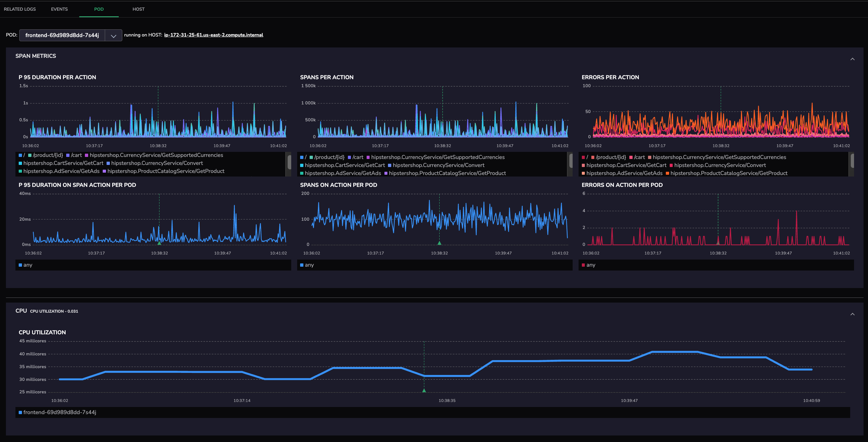
Task: Toggle CartService/GetCart in Spans Per Action legend
Action: (x=344, y=165)
